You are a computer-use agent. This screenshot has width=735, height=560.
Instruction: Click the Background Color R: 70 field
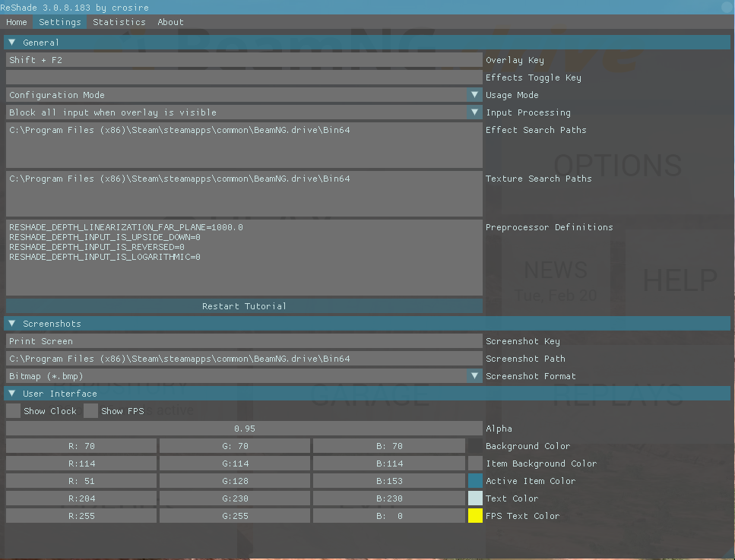coord(81,446)
